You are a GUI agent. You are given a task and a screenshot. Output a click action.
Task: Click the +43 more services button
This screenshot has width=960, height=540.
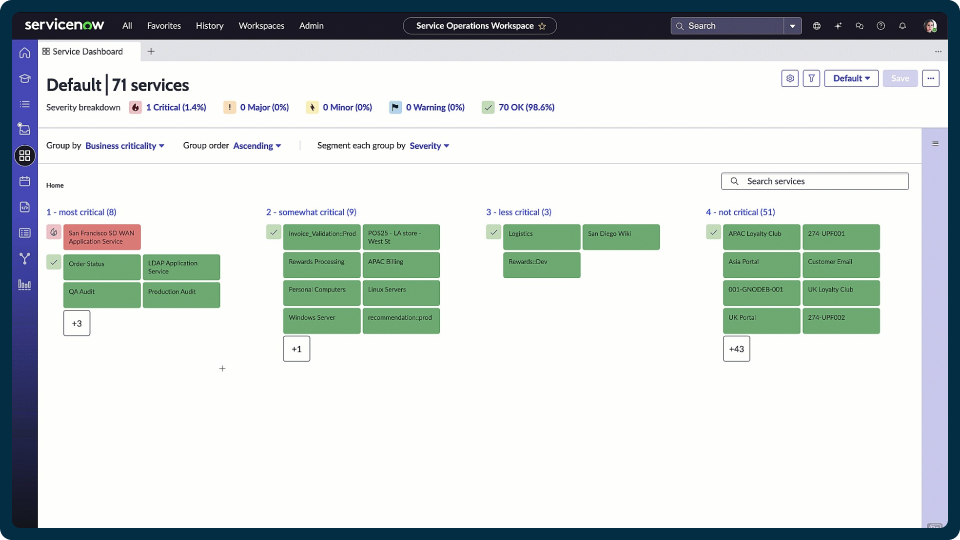[x=737, y=349]
